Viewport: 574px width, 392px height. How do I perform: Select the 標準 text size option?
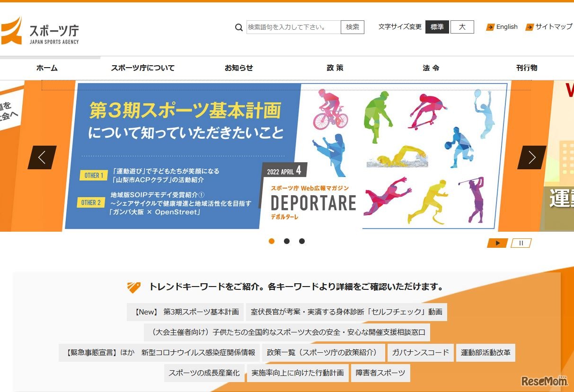pyautogui.click(x=437, y=27)
